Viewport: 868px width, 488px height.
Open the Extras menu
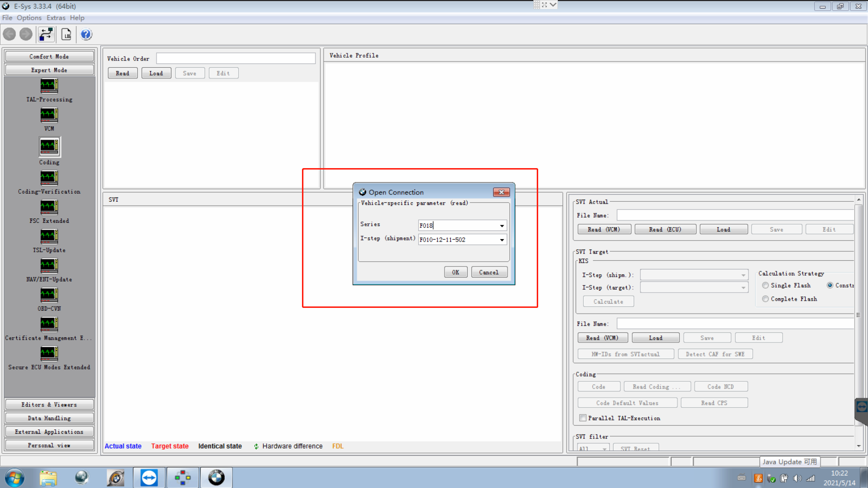56,18
